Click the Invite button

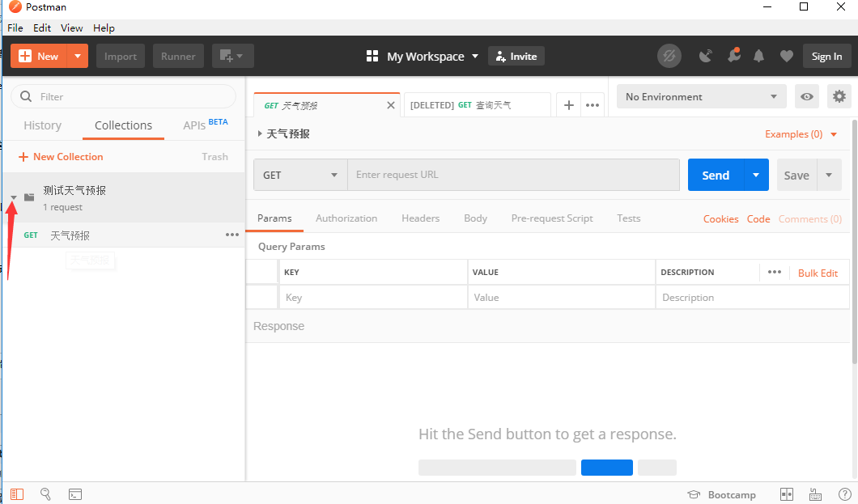[x=516, y=57]
